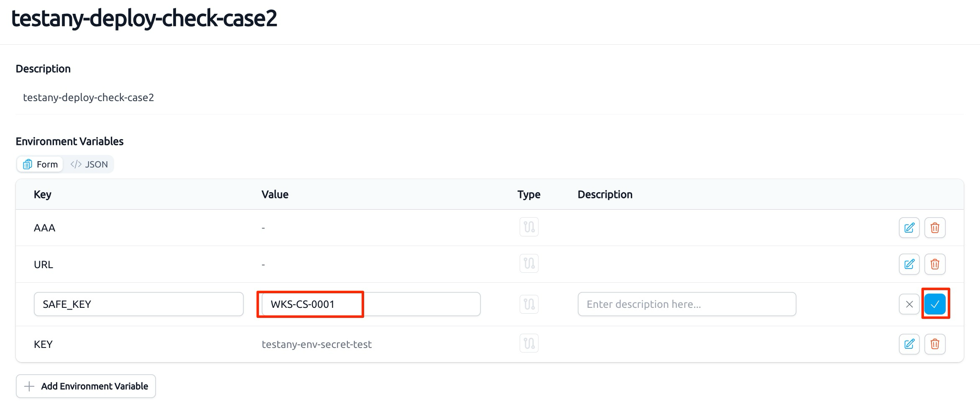Select the testany-env-secret-test value
Image resolution: width=980 pixels, height=411 pixels.
coord(316,344)
